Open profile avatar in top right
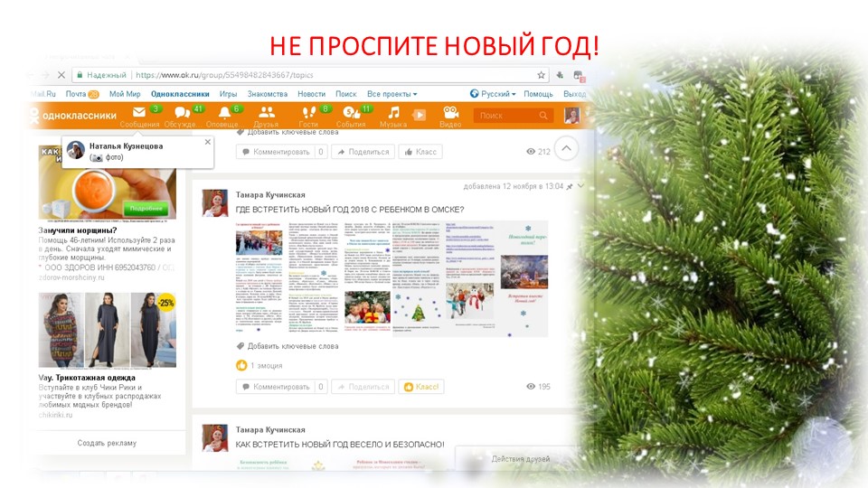This screenshot has height=488, width=868. pyautogui.click(x=571, y=115)
